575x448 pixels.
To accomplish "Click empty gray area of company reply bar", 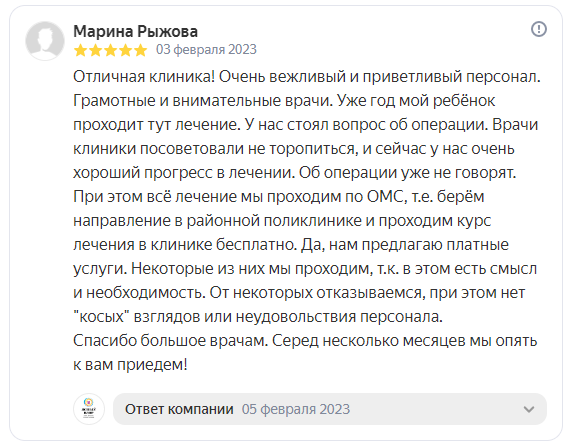I will (433, 409).
